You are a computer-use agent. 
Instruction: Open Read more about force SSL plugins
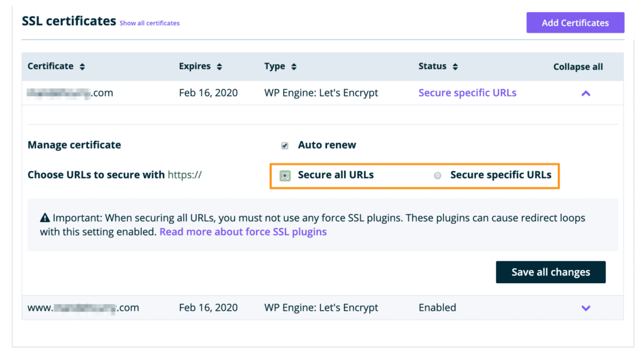pyautogui.click(x=243, y=232)
